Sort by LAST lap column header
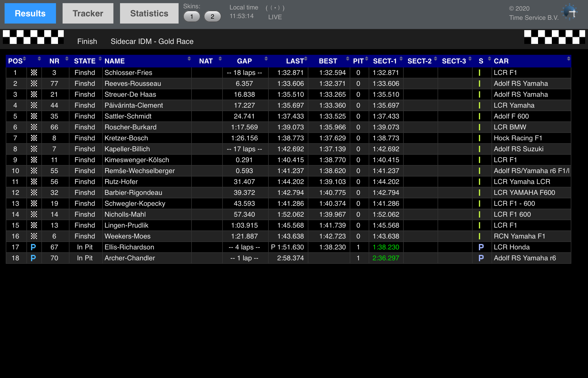 pyautogui.click(x=289, y=61)
